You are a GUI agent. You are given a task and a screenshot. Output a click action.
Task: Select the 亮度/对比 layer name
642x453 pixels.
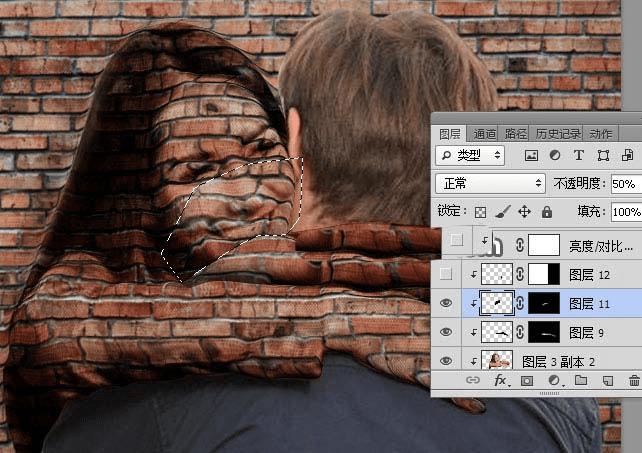click(601, 246)
